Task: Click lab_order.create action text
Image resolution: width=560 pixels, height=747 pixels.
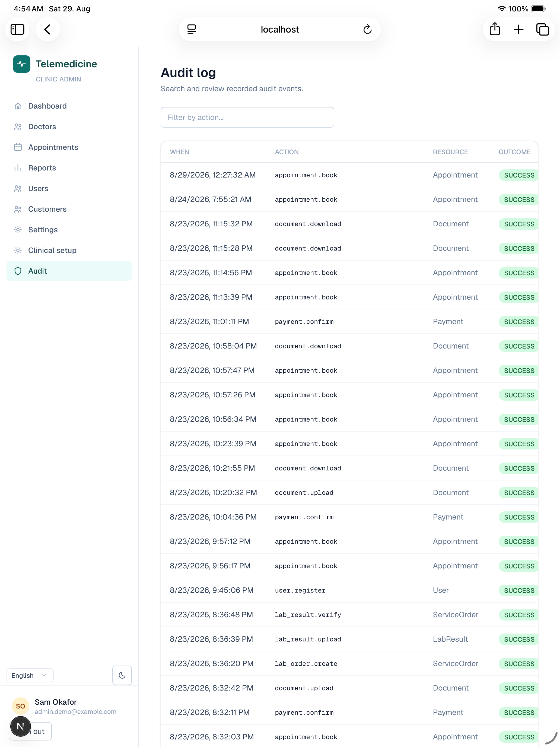Action: [x=306, y=664]
